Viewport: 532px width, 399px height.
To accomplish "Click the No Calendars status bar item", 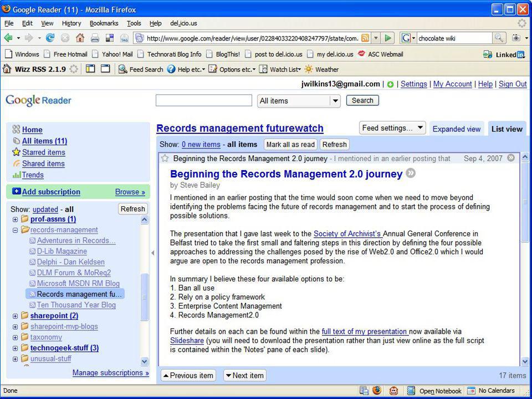I will tap(492, 391).
